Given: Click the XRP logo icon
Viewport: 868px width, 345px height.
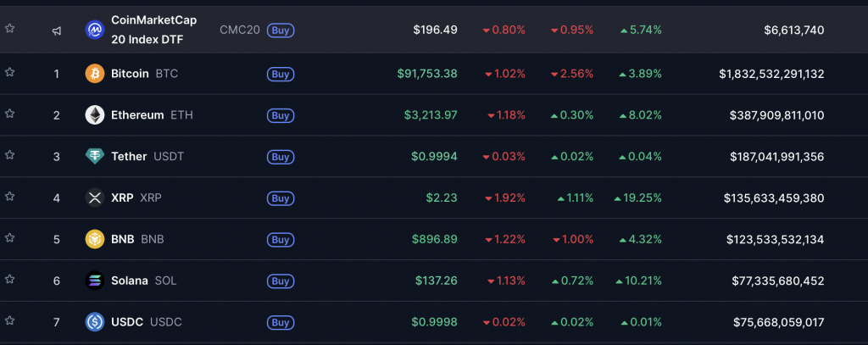Looking at the screenshot, I should click(x=95, y=198).
